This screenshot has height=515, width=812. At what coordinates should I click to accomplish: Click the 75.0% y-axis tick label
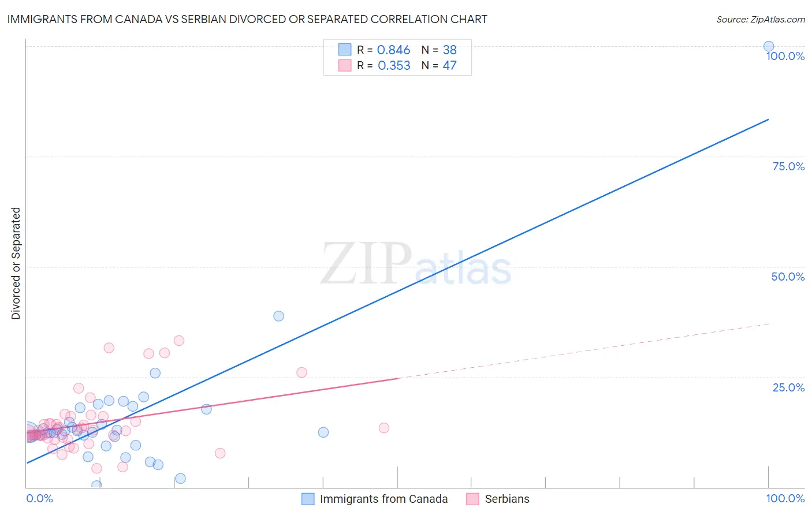click(788, 166)
